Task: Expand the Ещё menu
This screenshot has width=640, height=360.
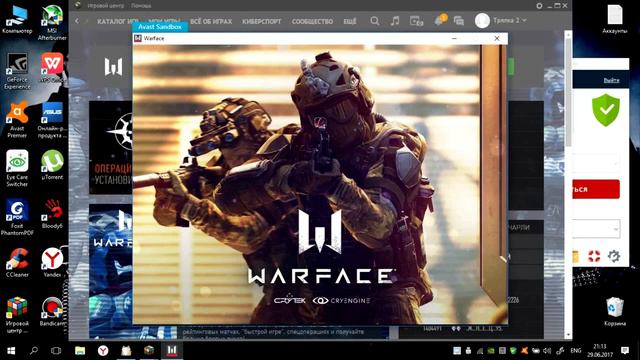Action: [x=350, y=21]
